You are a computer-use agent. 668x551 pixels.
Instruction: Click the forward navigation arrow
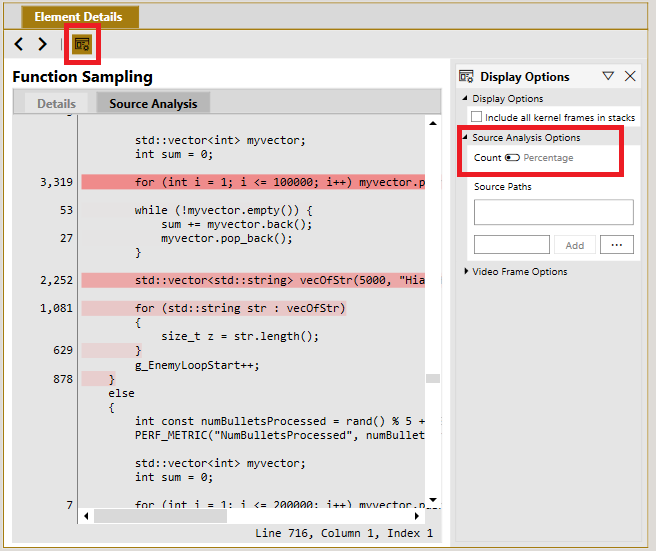pos(42,44)
